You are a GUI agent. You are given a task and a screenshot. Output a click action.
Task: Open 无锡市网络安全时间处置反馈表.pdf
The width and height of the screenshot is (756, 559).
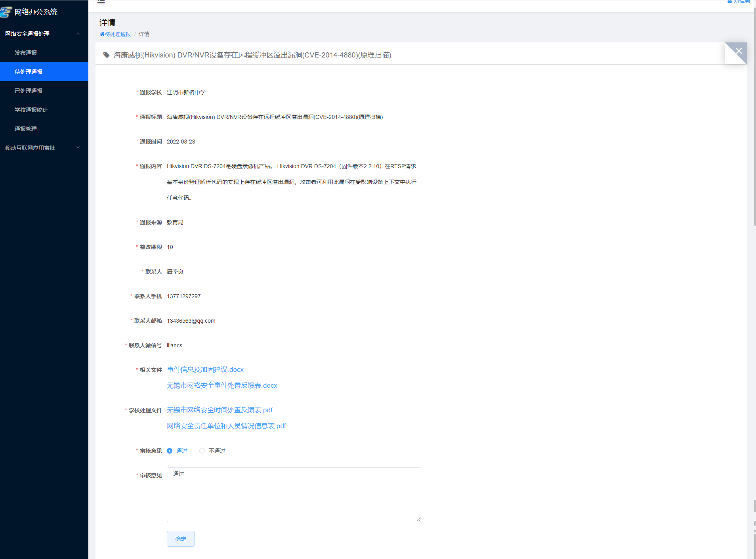[220, 410]
